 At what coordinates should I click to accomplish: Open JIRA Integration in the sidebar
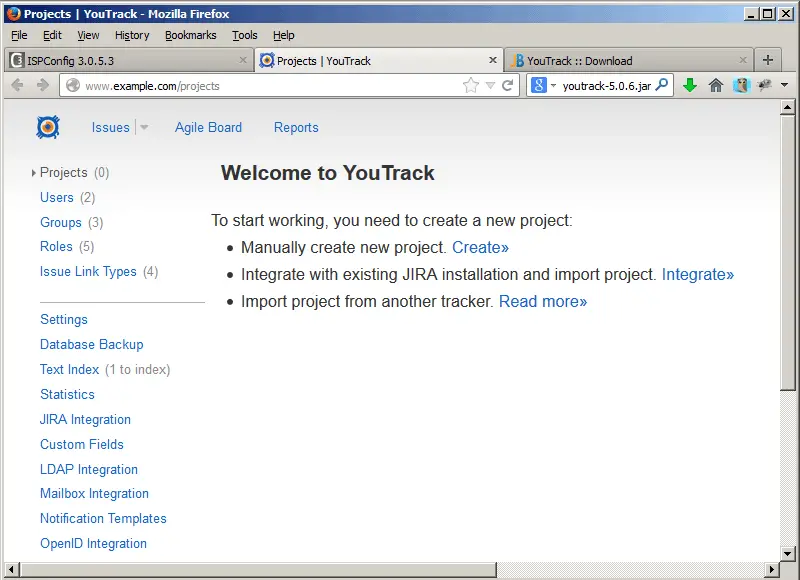click(x=85, y=419)
